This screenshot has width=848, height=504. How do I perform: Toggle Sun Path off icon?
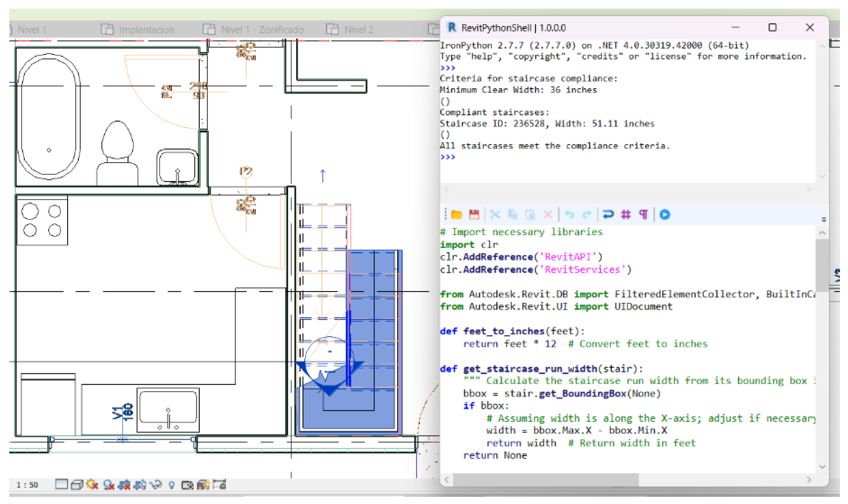coord(92,485)
